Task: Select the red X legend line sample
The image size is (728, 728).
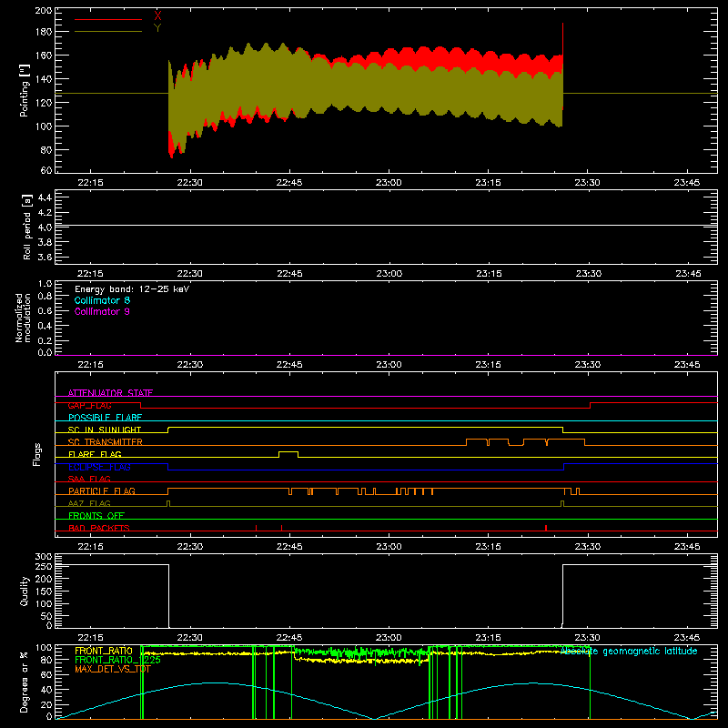Action: 108,19
